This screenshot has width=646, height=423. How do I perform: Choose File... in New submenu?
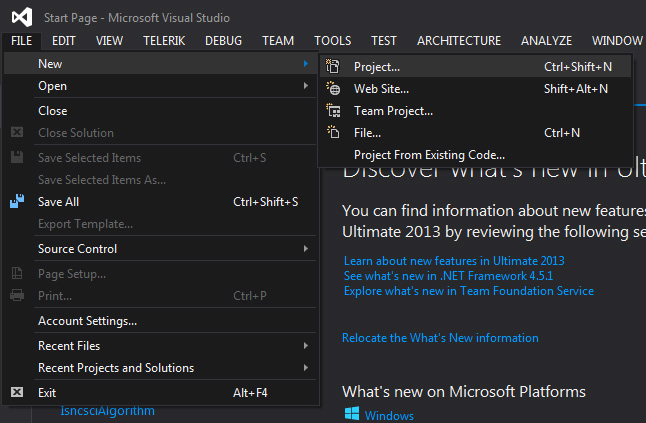(475, 133)
